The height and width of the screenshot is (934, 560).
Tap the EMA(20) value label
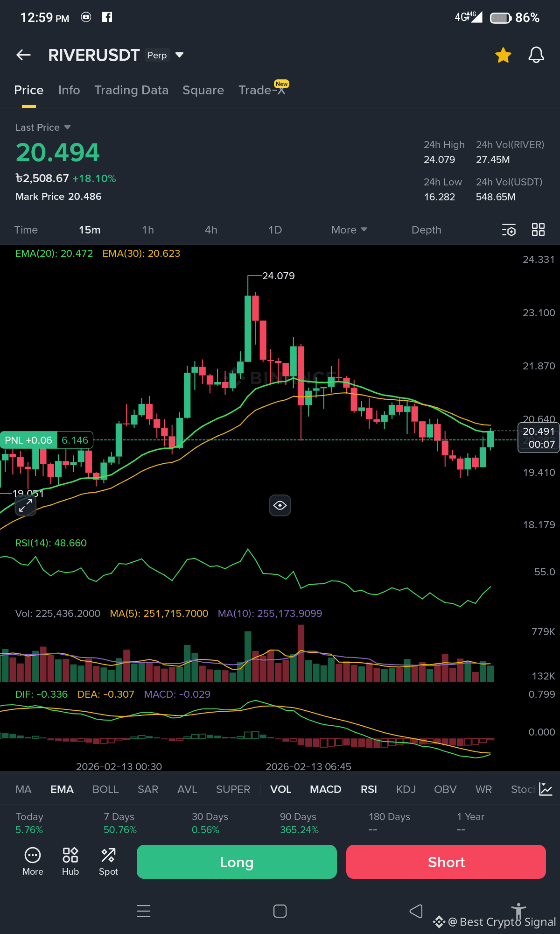pos(54,254)
